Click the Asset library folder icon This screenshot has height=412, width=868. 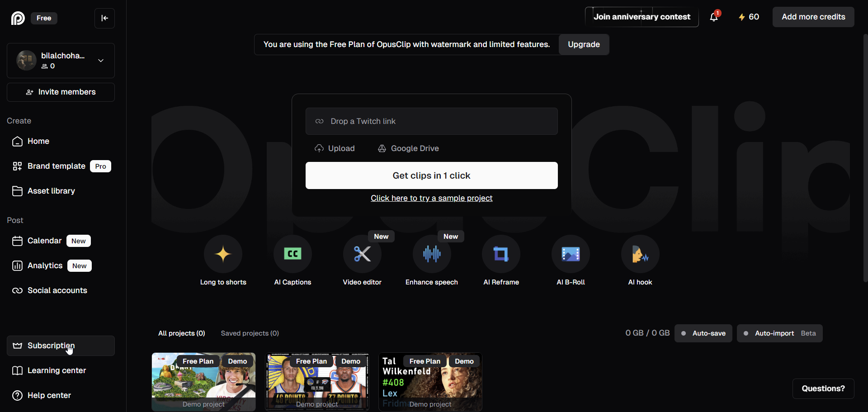pos(17,191)
